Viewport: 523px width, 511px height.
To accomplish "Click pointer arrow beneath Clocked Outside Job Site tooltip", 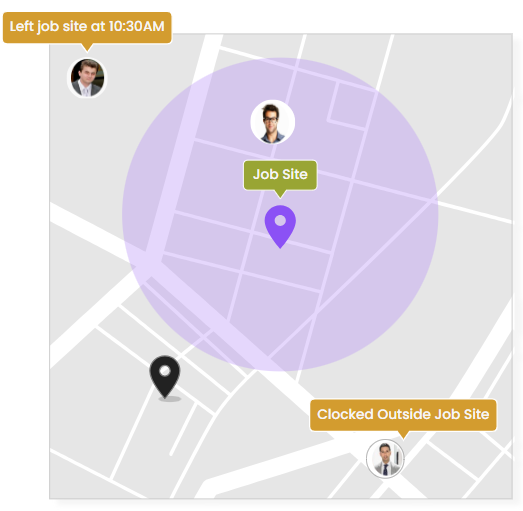I will [x=403, y=435].
